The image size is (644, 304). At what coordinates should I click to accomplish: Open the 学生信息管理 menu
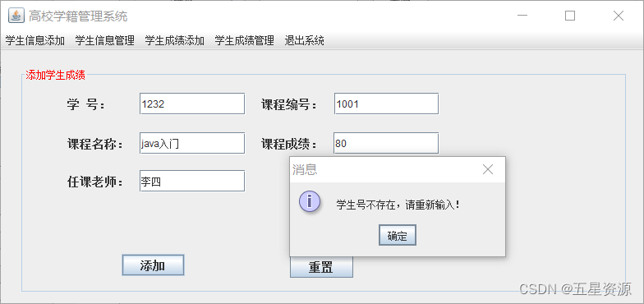coord(105,41)
